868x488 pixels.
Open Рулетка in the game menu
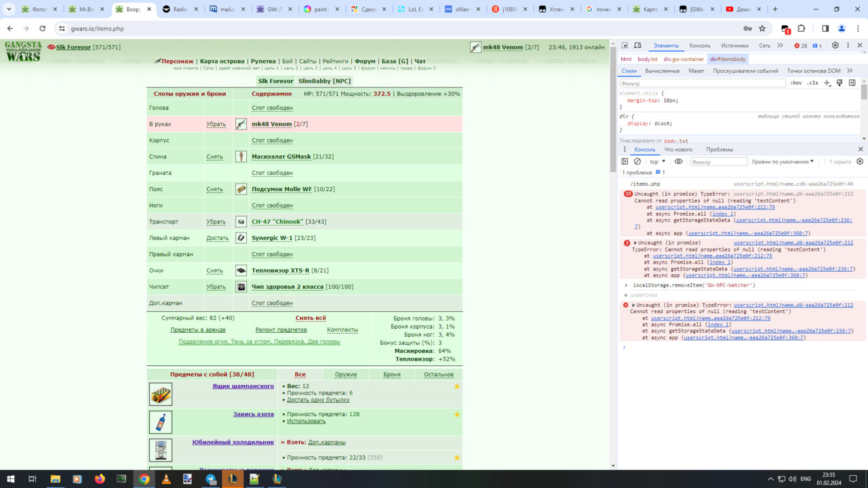(x=263, y=61)
